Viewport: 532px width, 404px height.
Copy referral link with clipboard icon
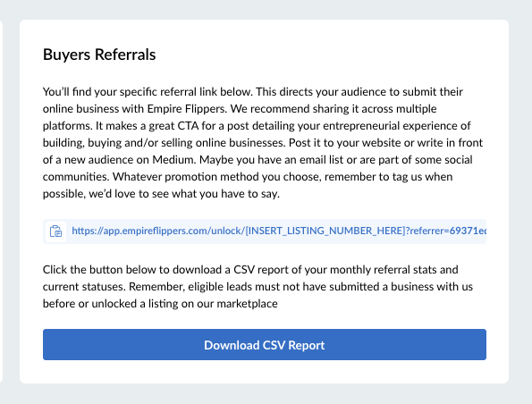[x=55, y=231]
